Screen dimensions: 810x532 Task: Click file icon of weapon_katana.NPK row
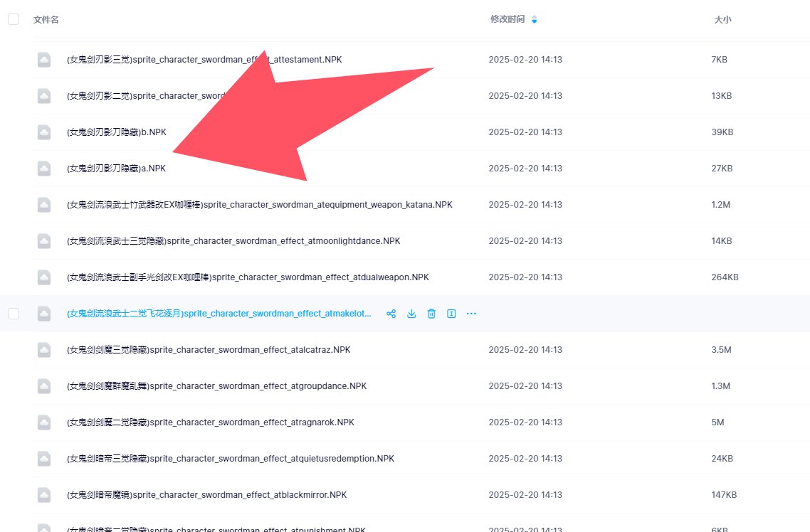[44, 205]
